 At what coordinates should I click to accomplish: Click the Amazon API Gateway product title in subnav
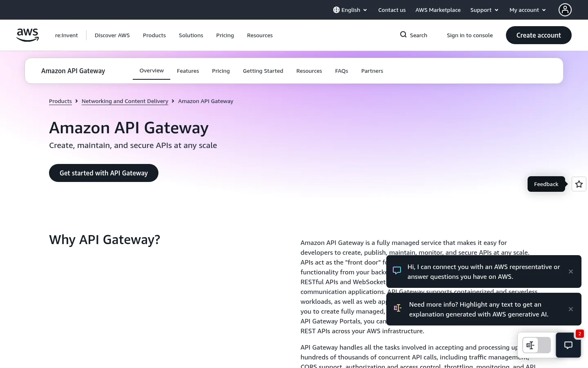point(73,71)
